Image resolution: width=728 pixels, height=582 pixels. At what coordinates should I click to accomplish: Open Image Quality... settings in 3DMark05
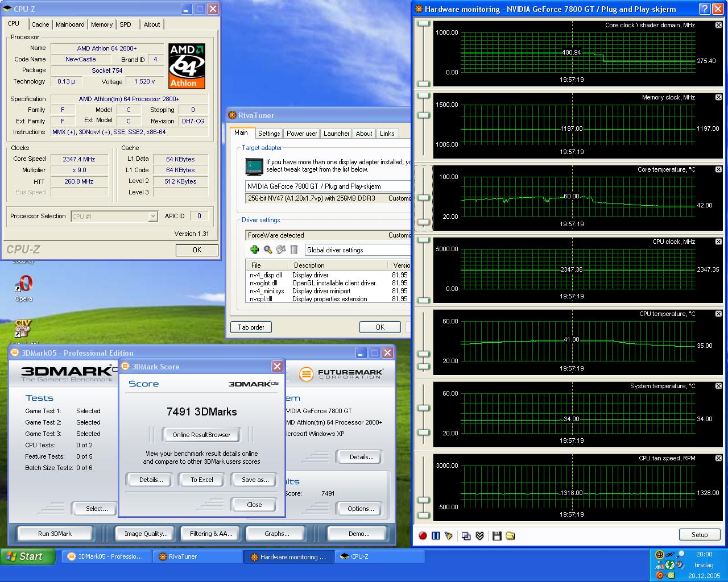146,534
